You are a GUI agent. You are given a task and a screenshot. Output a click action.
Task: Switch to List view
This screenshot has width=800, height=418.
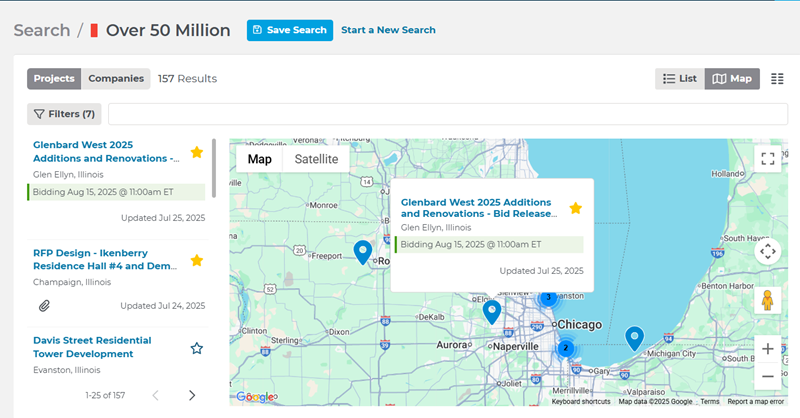point(680,79)
